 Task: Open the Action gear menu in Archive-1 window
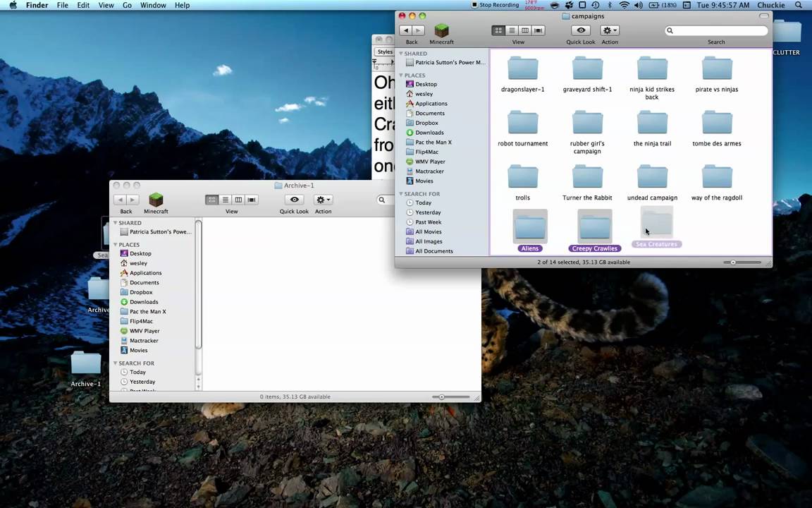(x=323, y=200)
